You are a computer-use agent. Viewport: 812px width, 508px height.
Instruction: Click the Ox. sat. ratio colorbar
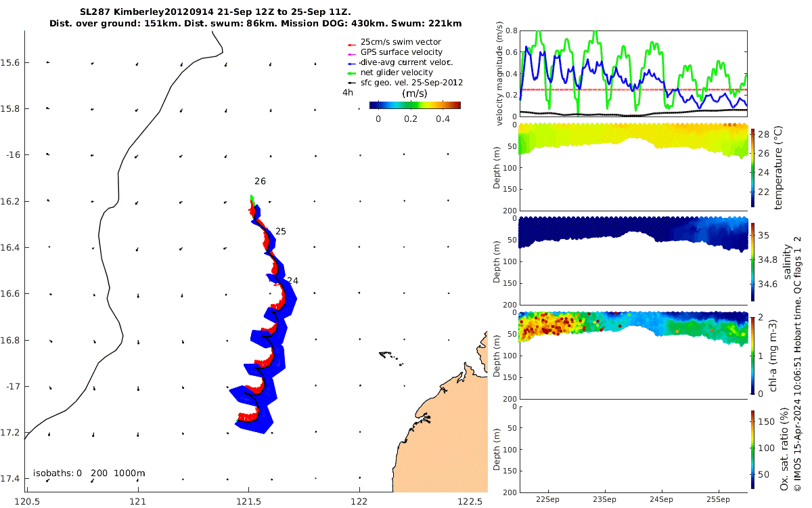click(753, 448)
